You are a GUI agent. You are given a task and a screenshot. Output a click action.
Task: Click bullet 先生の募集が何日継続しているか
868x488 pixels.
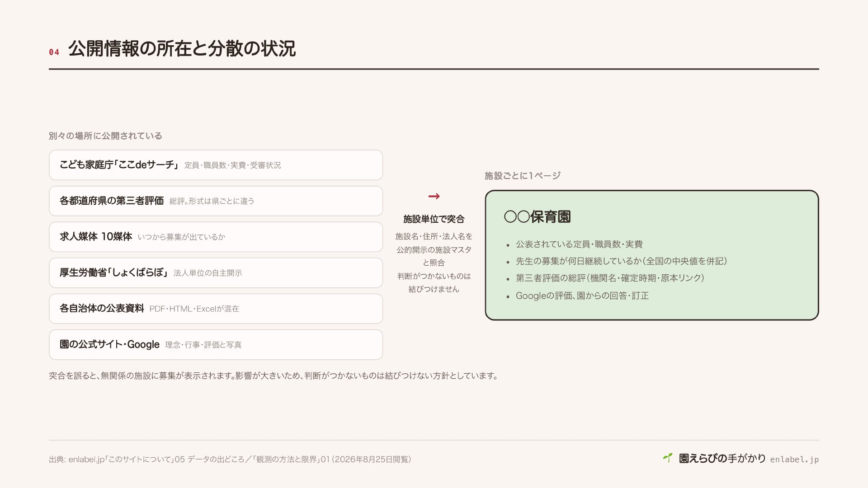click(x=621, y=261)
